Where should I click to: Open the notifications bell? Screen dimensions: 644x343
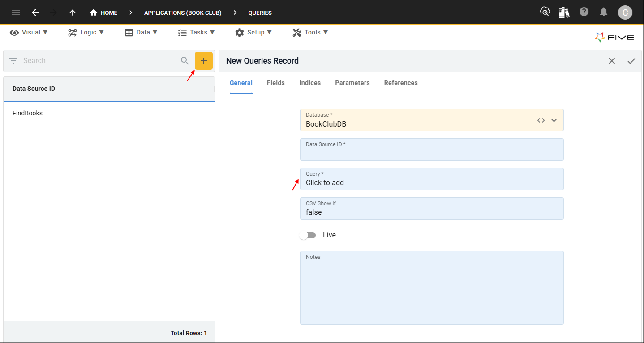[604, 12]
